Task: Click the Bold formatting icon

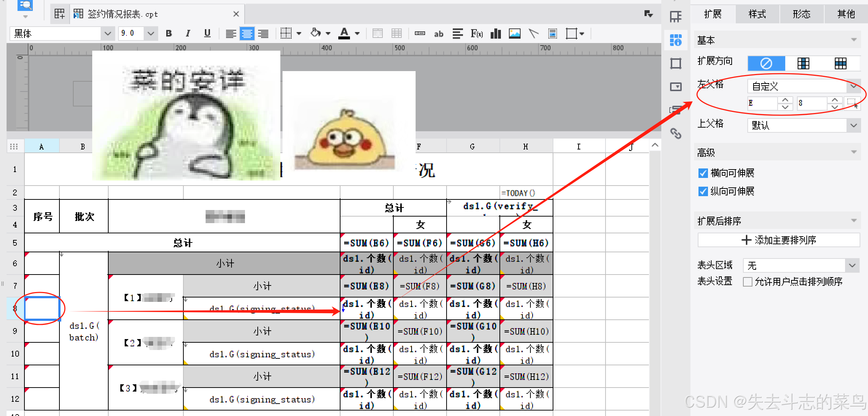Action: [168, 34]
